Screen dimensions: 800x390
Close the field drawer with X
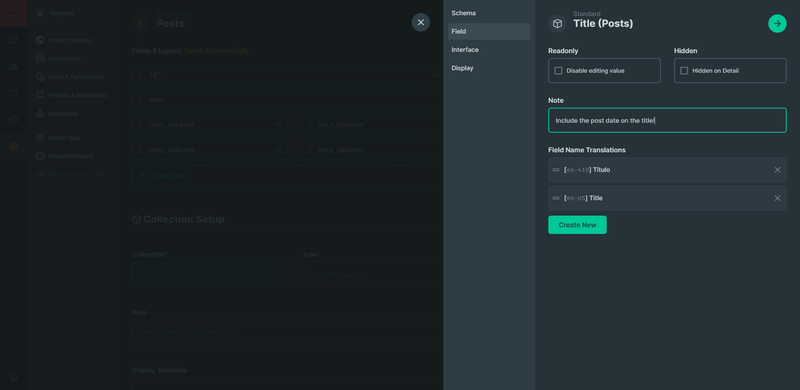coord(420,22)
